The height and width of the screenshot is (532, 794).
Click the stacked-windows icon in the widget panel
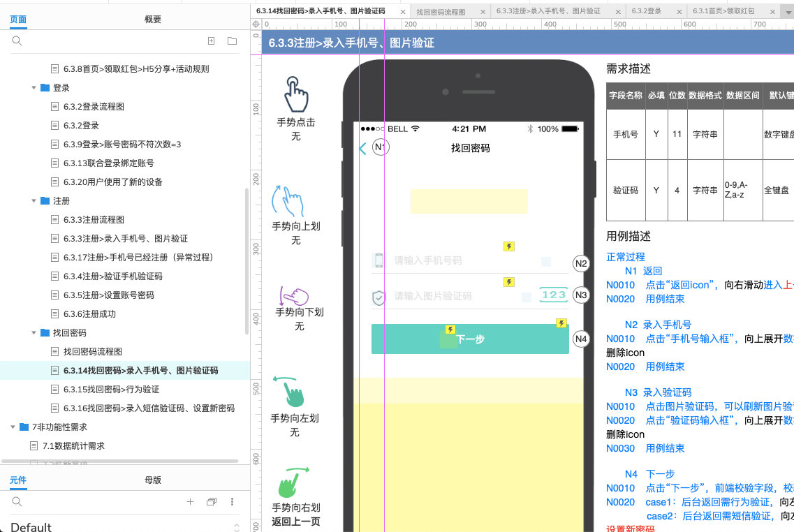[x=212, y=502]
